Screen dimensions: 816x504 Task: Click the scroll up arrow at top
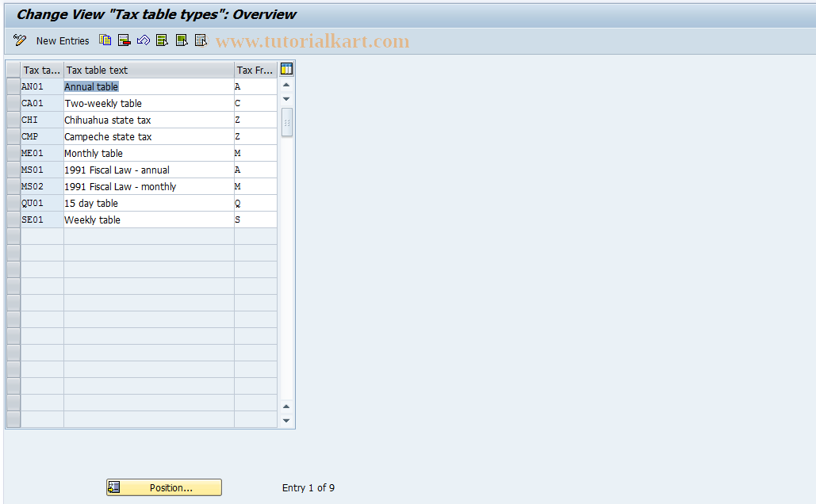pyautogui.click(x=286, y=85)
